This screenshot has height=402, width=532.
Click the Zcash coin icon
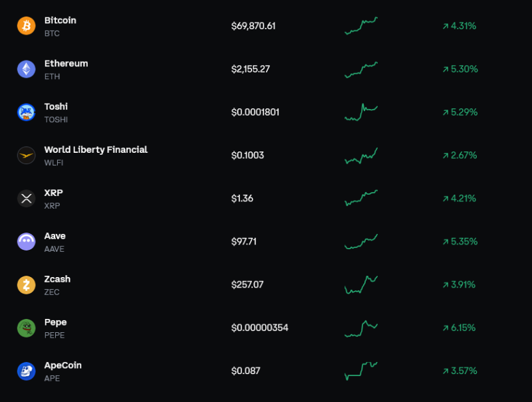point(26,284)
